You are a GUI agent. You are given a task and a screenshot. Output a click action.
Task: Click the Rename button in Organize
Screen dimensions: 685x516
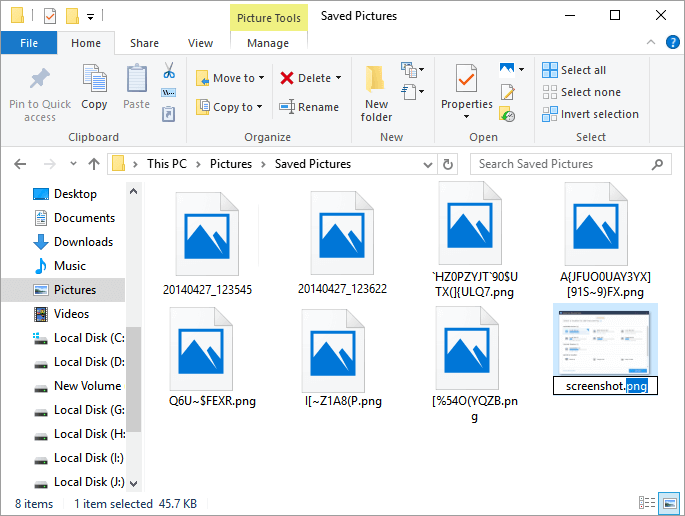pos(309,107)
